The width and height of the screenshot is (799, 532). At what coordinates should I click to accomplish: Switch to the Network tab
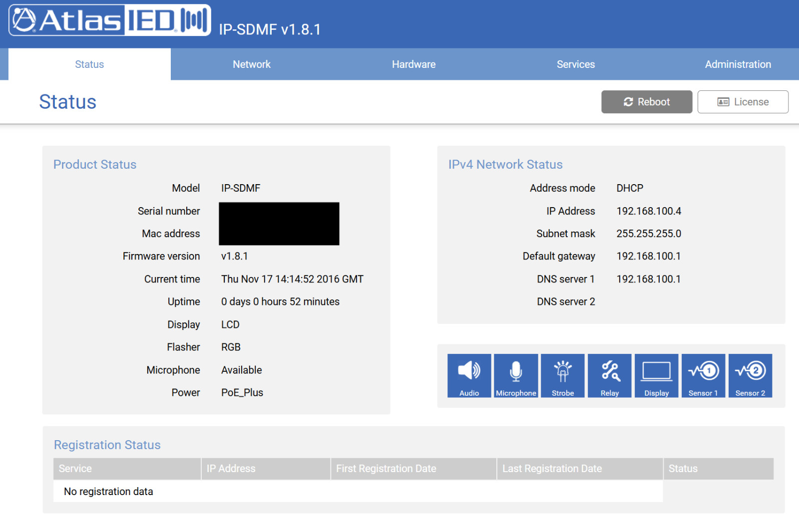click(x=252, y=64)
